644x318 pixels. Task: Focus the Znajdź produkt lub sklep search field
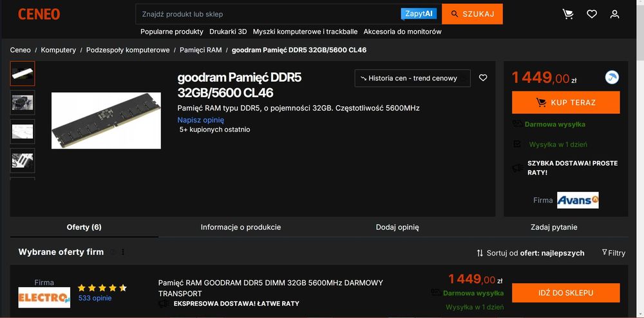[269, 14]
